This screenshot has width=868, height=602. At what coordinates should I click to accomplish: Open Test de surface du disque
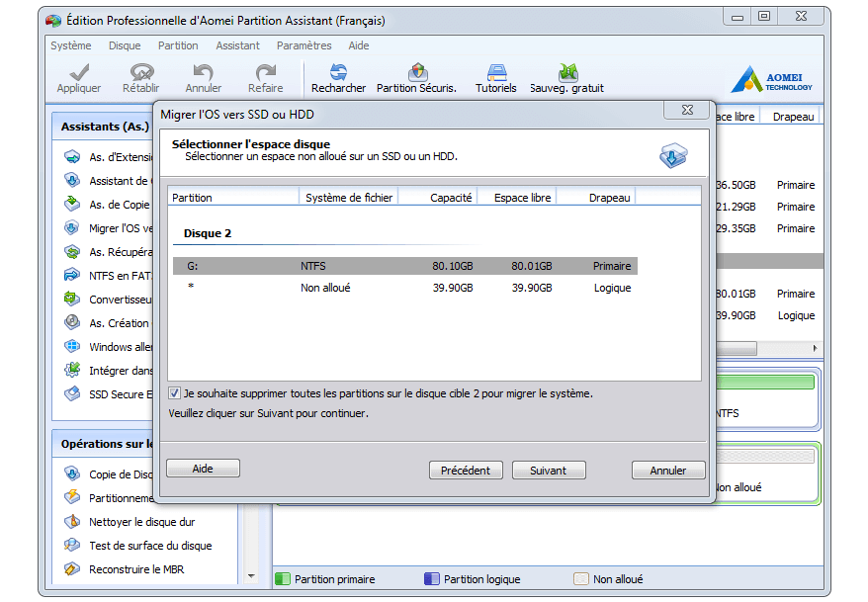pyautogui.click(x=149, y=546)
